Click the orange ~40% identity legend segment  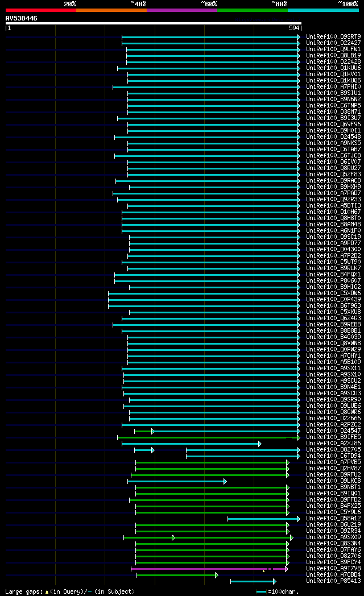tap(111, 10)
